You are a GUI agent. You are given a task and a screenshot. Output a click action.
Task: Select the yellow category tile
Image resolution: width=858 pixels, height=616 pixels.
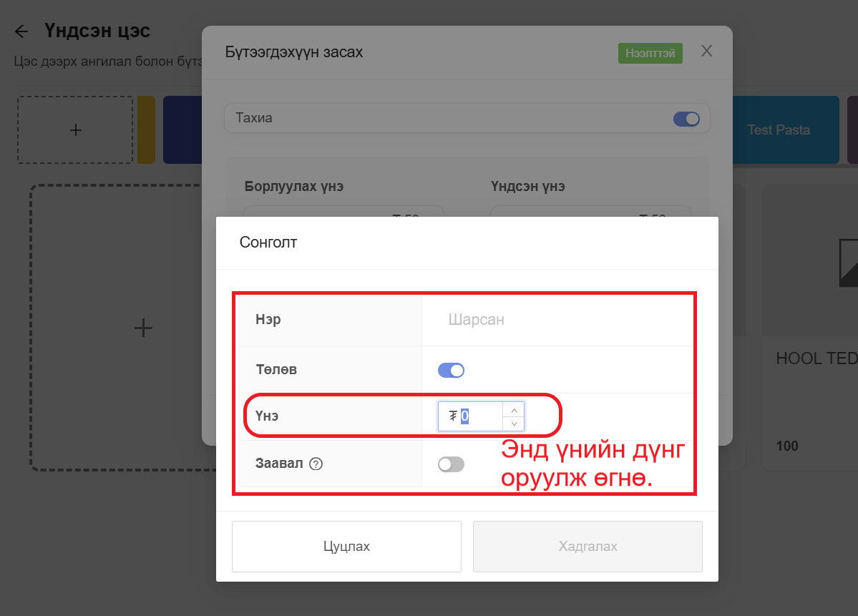(146, 130)
